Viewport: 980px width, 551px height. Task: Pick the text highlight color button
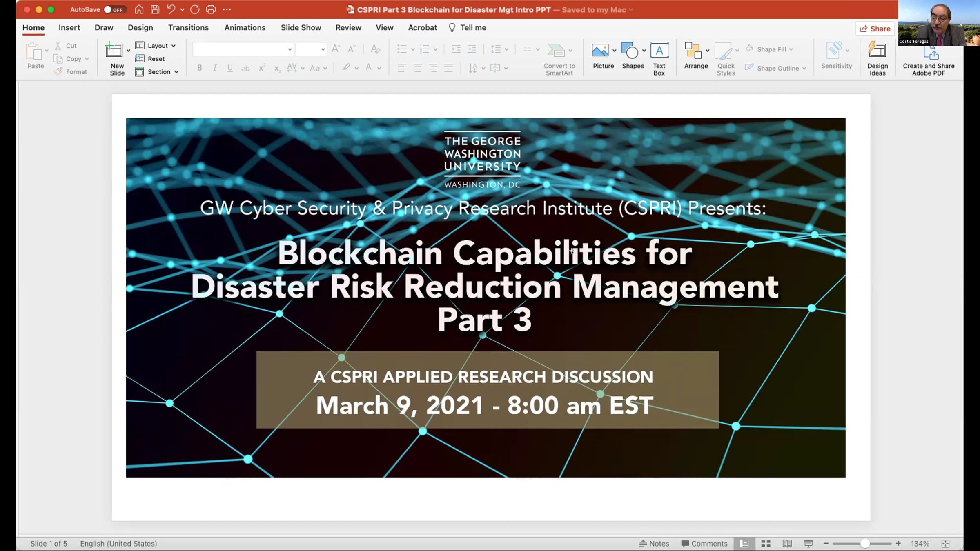pos(346,68)
